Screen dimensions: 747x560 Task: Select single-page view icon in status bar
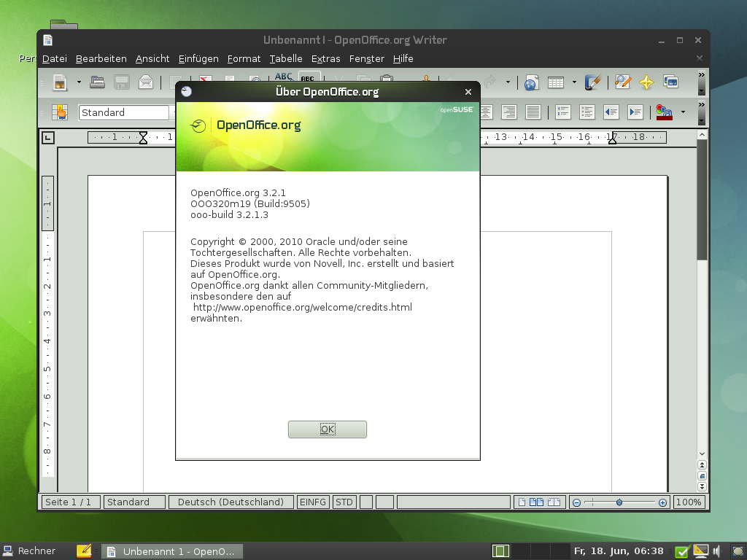click(523, 502)
